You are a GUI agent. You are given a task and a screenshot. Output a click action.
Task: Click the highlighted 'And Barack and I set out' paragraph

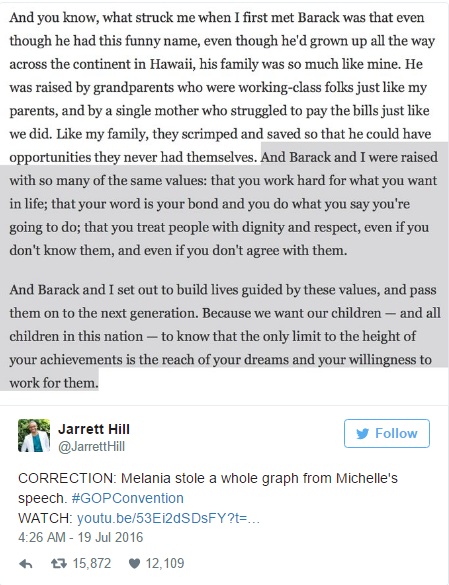click(x=225, y=336)
